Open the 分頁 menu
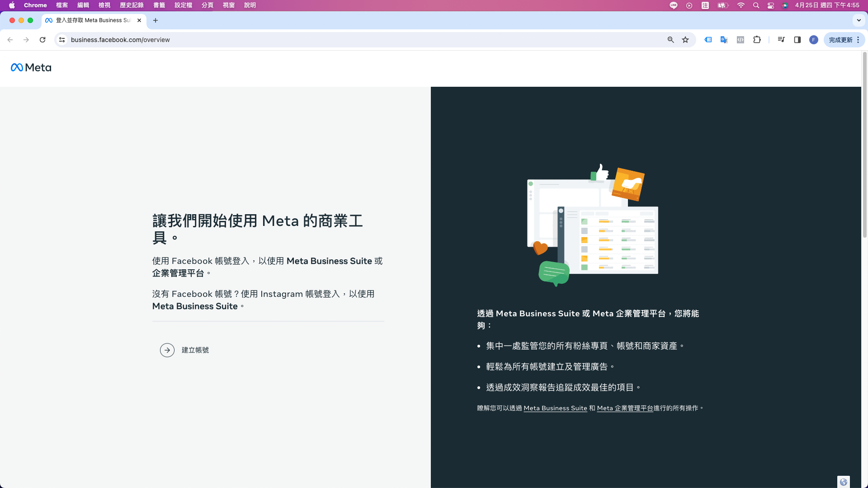 208,5
